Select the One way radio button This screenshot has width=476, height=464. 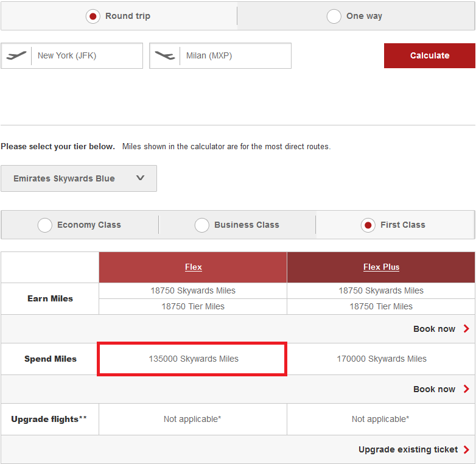[x=334, y=16]
